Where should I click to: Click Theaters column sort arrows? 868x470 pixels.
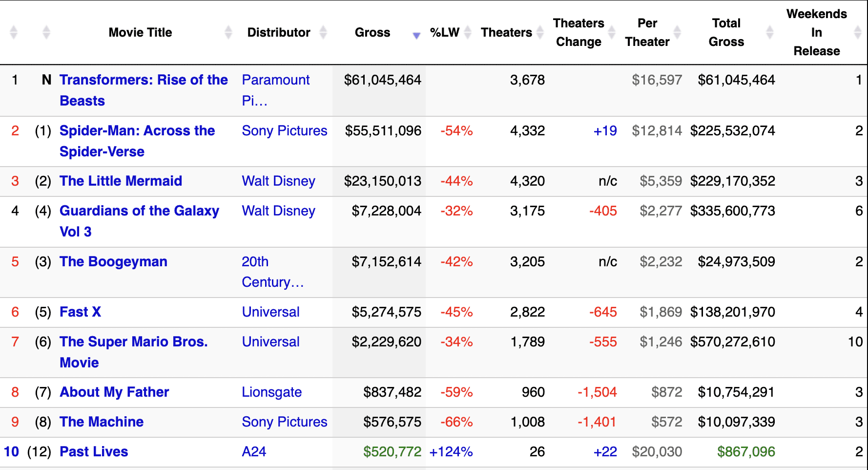tap(540, 32)
